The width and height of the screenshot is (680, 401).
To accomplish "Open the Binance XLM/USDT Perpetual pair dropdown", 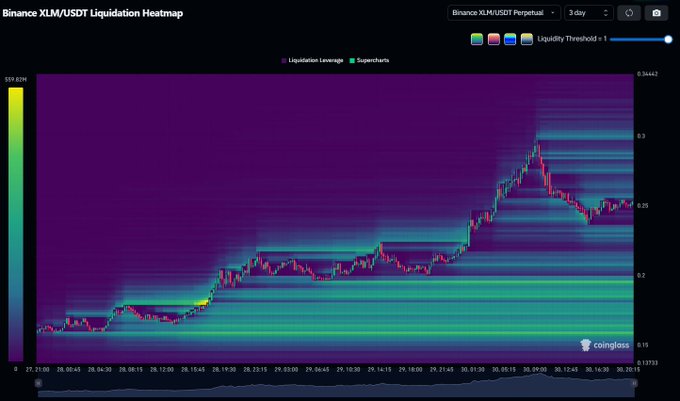I will (504, 13).
